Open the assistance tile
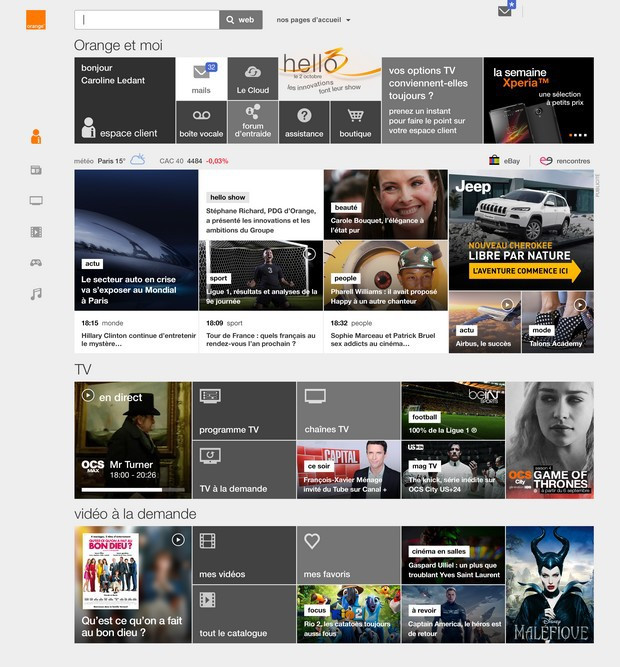Image resolution: width=620 pixels, height=667 pixels. tap(304, 122)
